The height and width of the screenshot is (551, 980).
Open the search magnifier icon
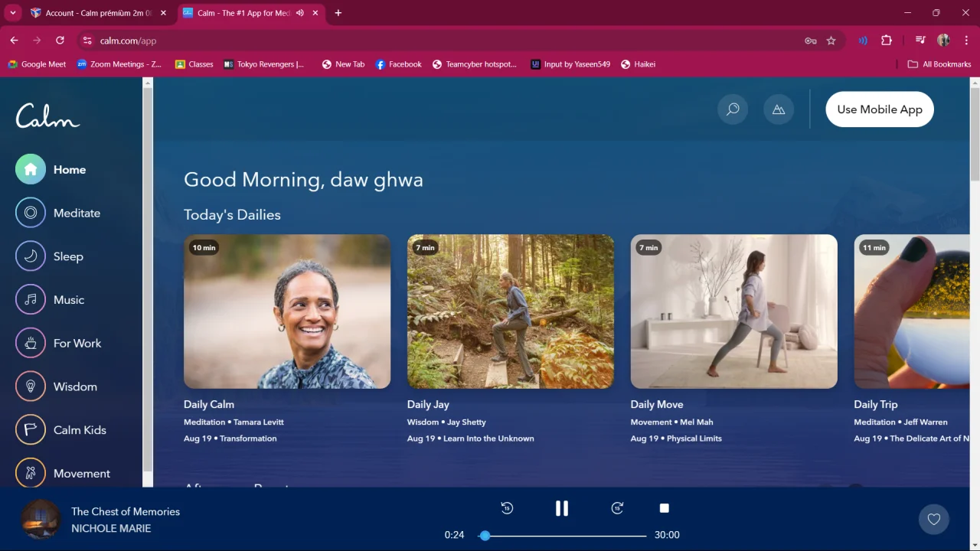(x=733, y=109)
